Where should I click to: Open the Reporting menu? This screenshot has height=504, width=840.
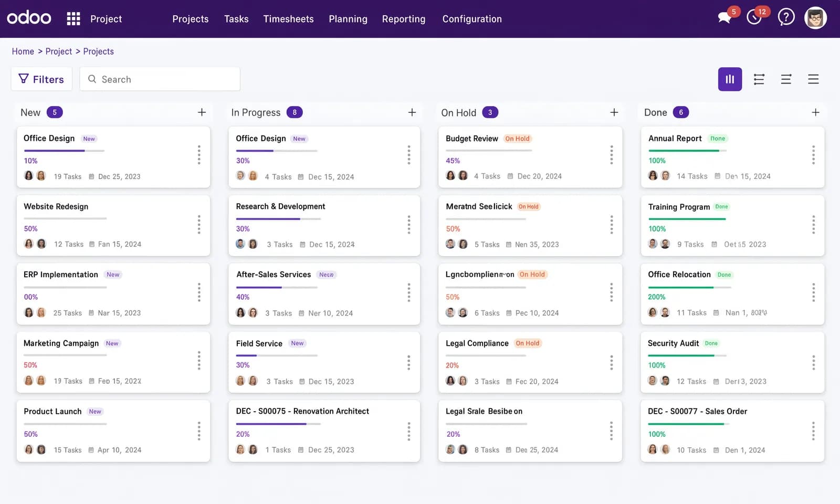[404, 19]
